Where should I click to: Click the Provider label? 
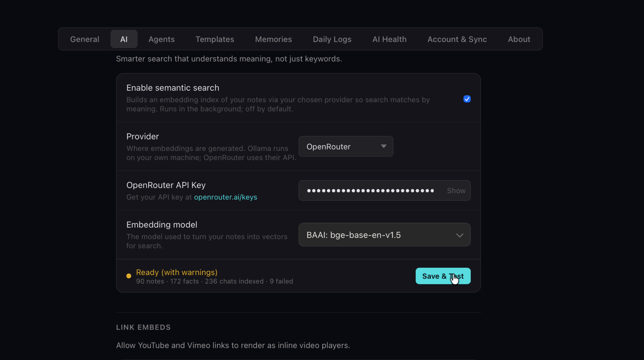coord(142,137)
